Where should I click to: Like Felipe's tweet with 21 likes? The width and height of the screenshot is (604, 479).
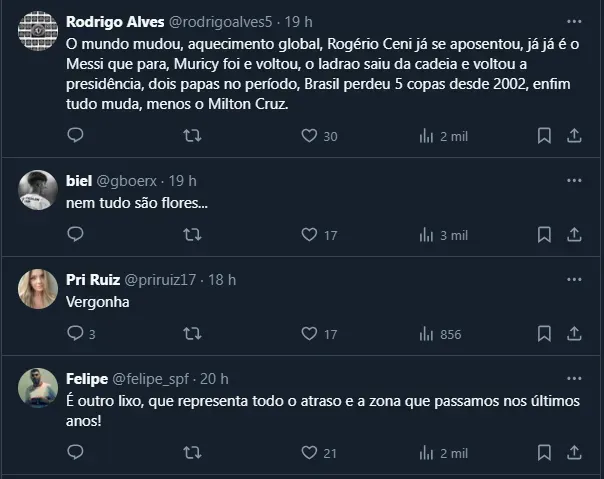tap(309, 453)
